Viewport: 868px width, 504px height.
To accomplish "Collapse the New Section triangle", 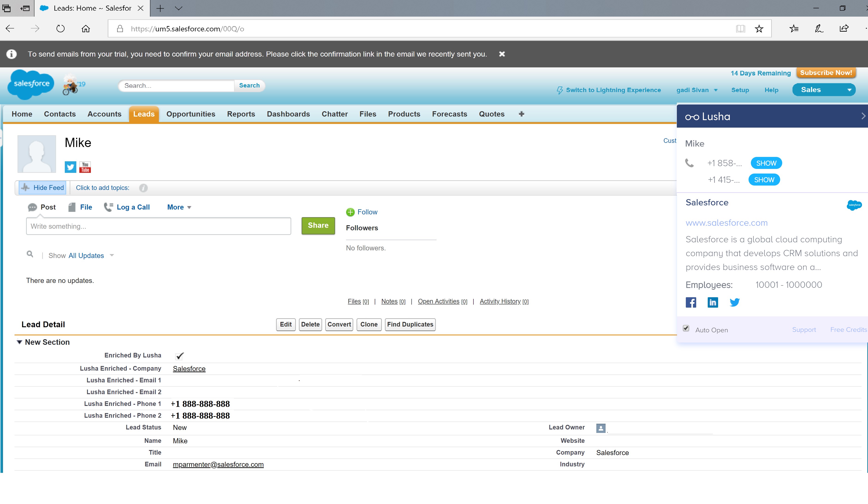I will coord(20,342).
